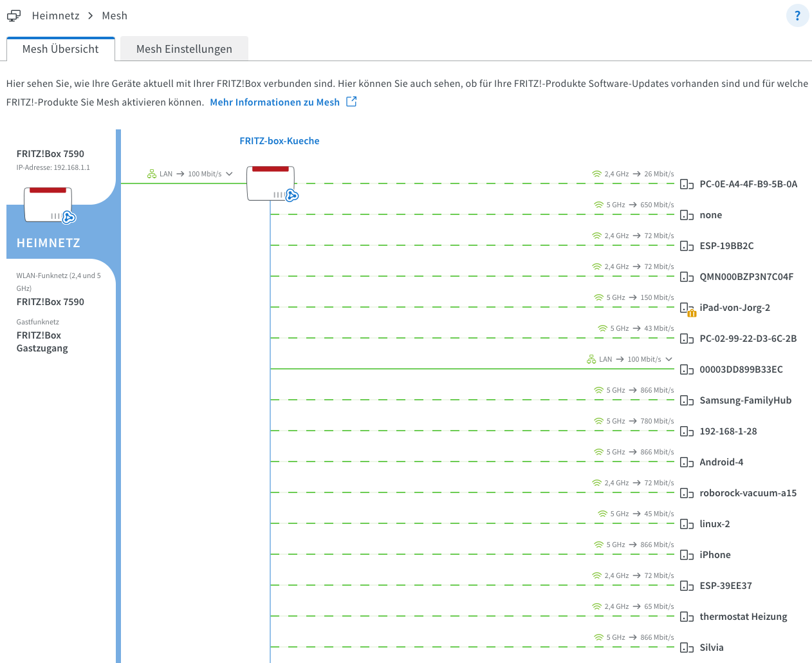Select device Android-4
This screenshot has width=812, height=663.
coord(721,462)
